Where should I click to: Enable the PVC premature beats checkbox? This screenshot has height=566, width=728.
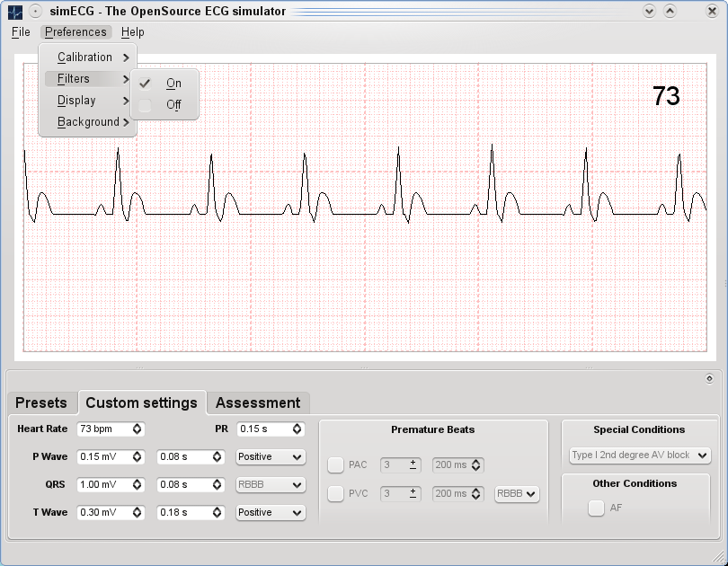tap(333, 495)
